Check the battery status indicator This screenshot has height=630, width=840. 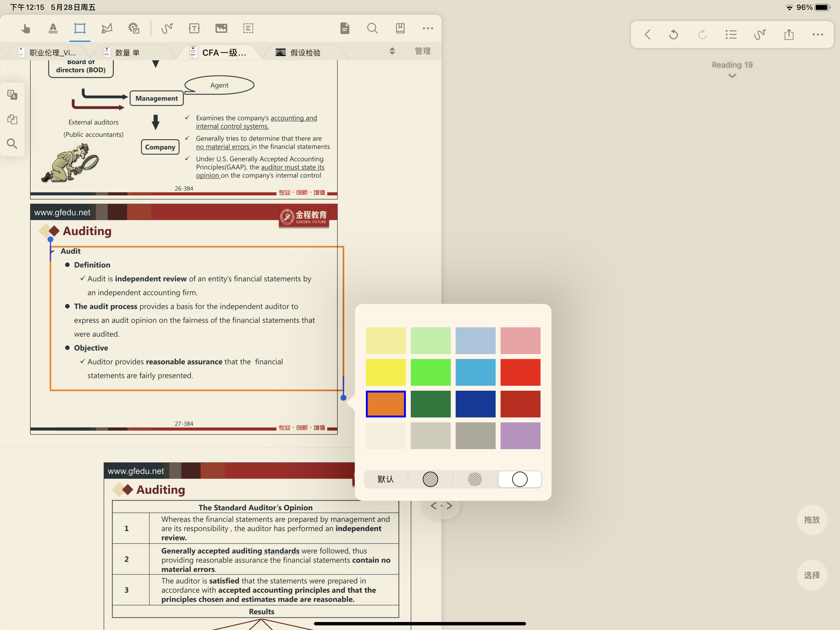click(823, 7)
